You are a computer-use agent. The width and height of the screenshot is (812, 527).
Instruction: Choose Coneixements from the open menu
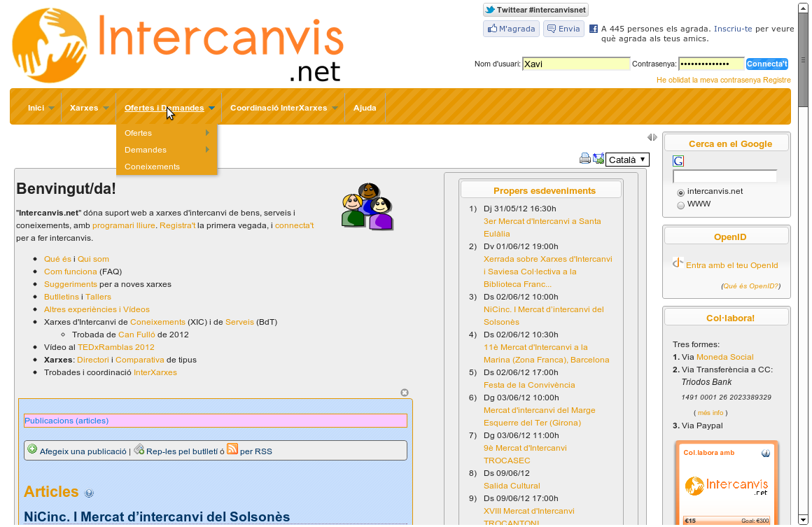pos(152,167)
